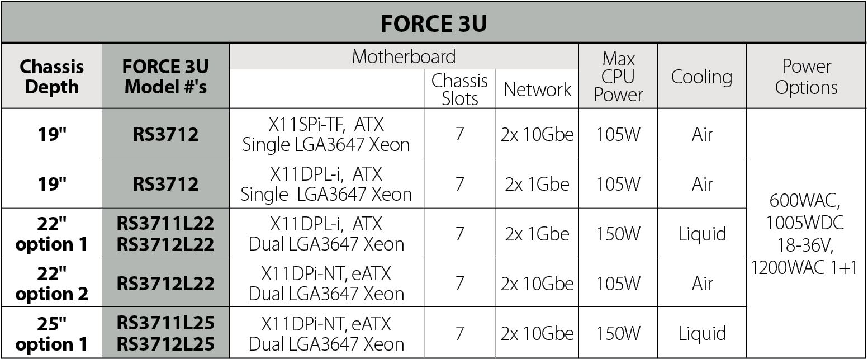Select the RS3711L22 RS3712L22 model cell
This screenshot has height=359, width=868.
point(165,233)
